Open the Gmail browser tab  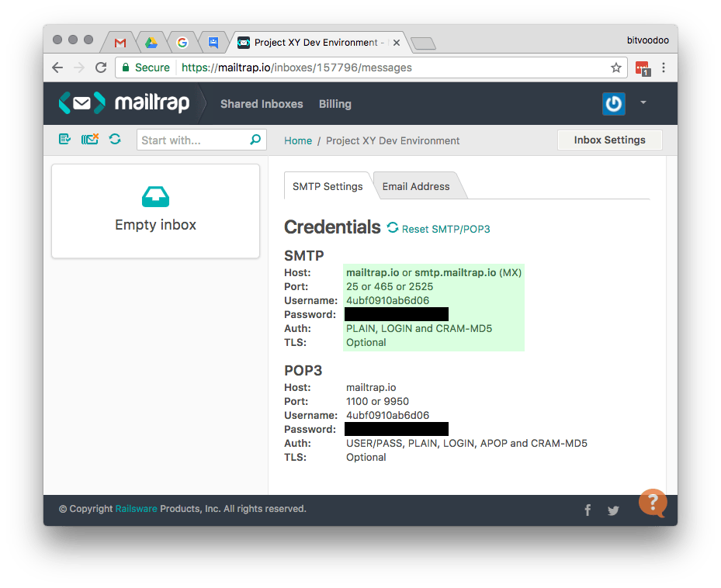pos(120,43)
